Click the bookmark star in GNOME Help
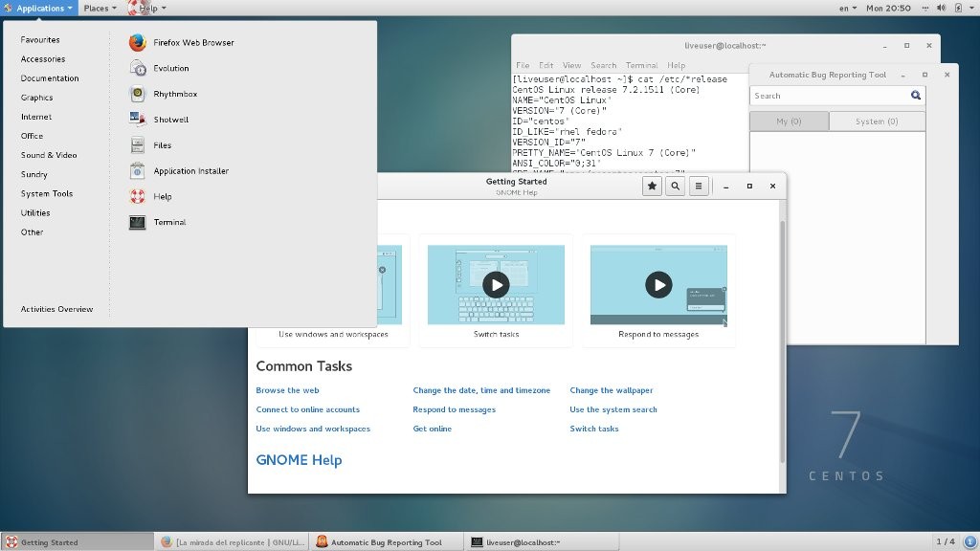 (652, 186)
